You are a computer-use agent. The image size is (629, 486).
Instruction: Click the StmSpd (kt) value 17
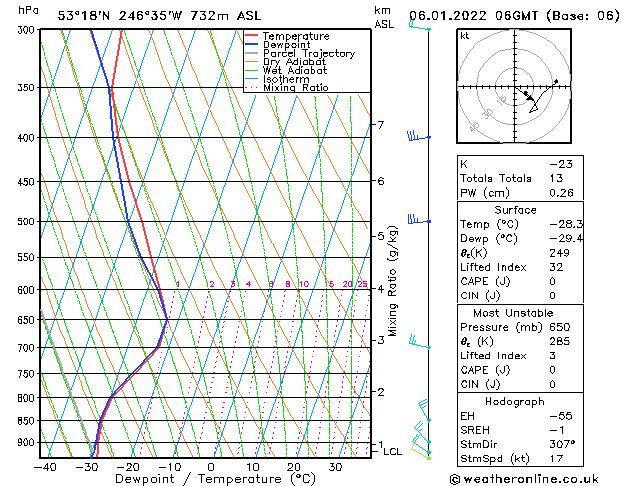click(556, 458)
